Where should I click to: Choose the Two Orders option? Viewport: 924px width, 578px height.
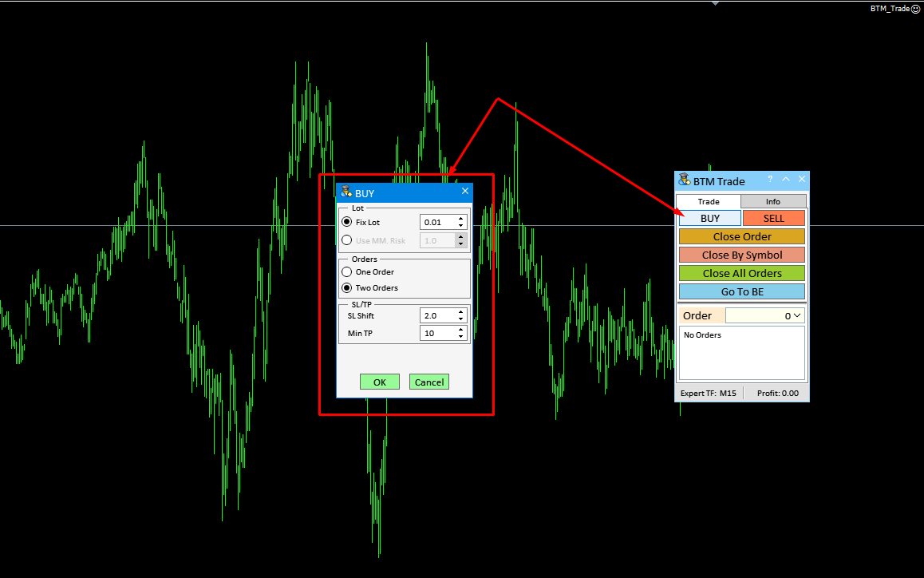click(346, 288)
